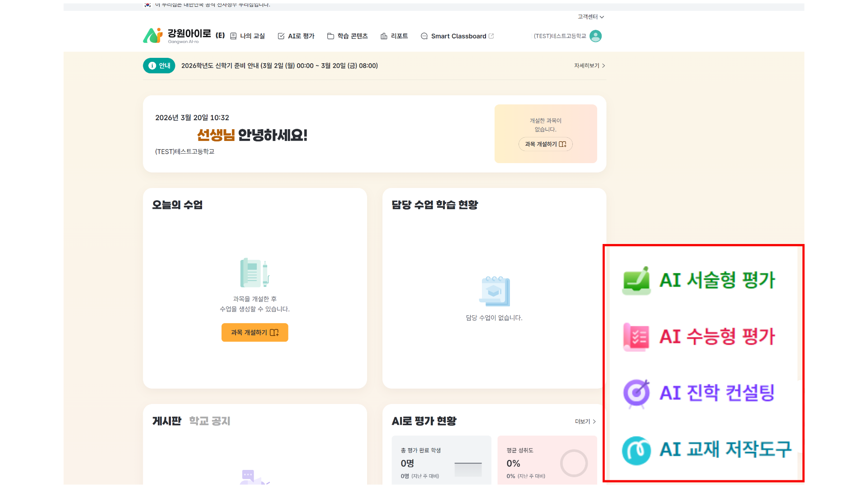Click the 담당 수업 graduation calendar illustration

pos(494,291)
